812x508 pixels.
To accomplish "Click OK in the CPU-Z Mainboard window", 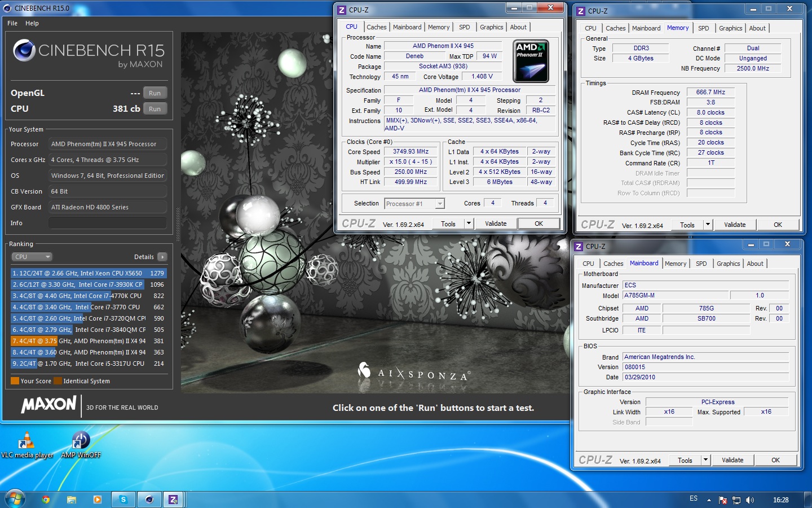I will tap(775, 461).
